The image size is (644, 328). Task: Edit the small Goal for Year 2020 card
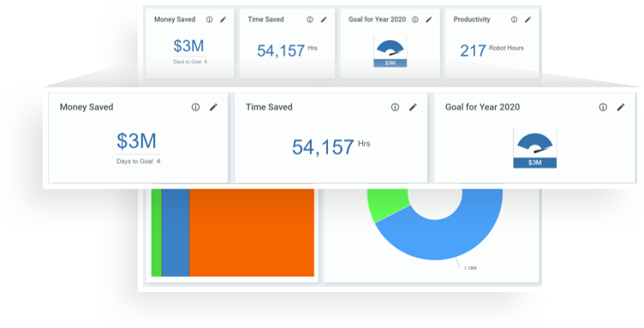click(x=429, y=20)
